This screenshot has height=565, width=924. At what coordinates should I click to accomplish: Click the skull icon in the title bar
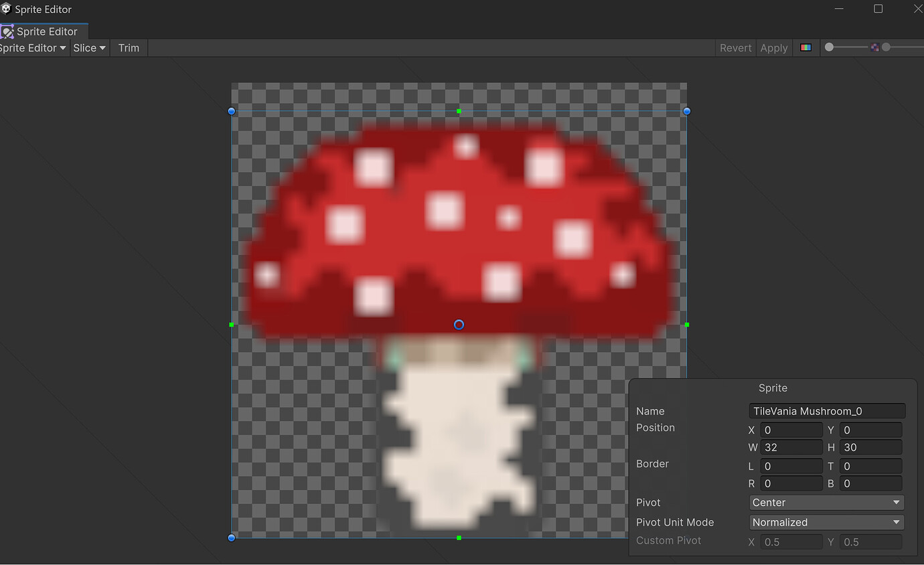7,9
